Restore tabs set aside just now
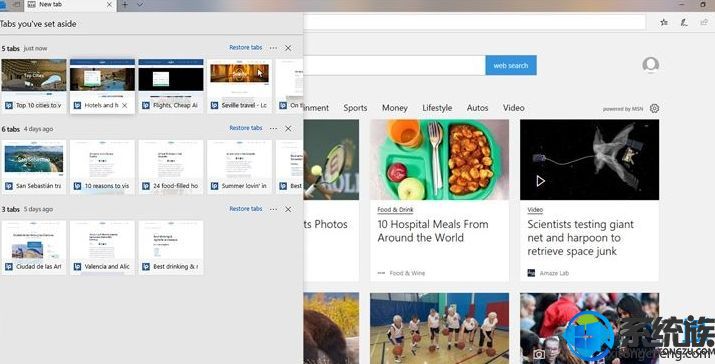The width and height of the screenshot is (715, 364). point(246,47)
